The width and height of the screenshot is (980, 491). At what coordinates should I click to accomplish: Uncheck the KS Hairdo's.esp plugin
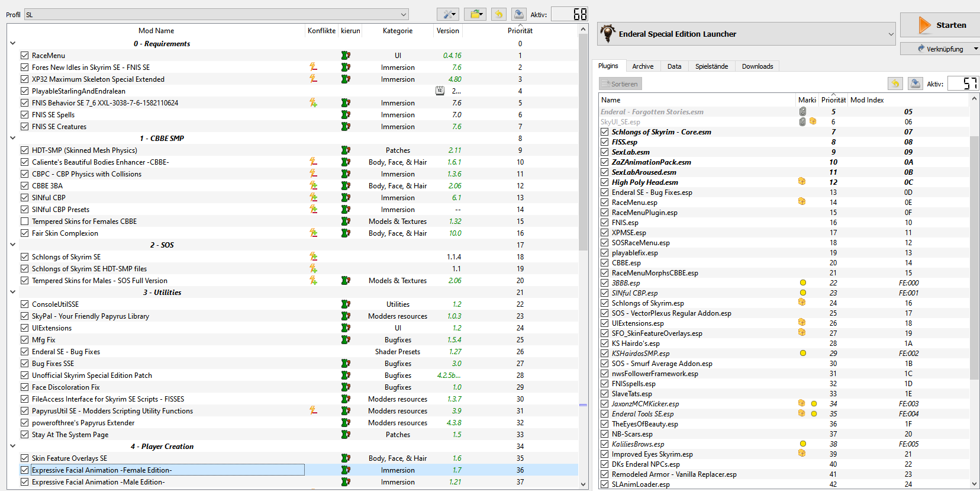[x=604, y=344]
